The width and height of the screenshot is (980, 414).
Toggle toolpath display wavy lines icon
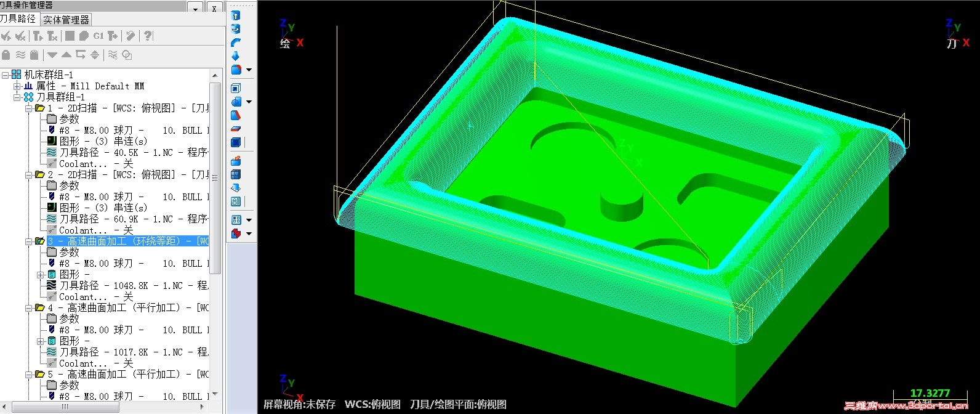click(x=20, y=55)
